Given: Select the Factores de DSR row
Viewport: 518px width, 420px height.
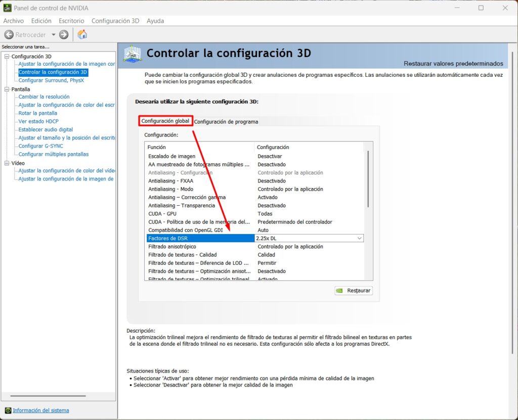Looking at the screenshot, I should 255,238.
